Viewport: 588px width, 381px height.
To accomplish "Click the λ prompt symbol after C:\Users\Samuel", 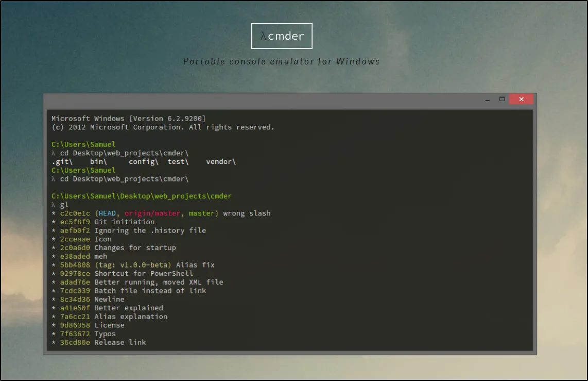I will point(53,153).
